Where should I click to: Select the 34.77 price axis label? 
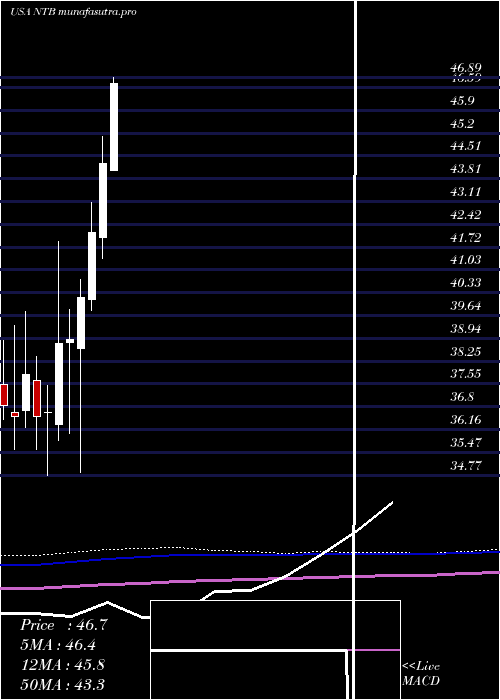[465, 466]
